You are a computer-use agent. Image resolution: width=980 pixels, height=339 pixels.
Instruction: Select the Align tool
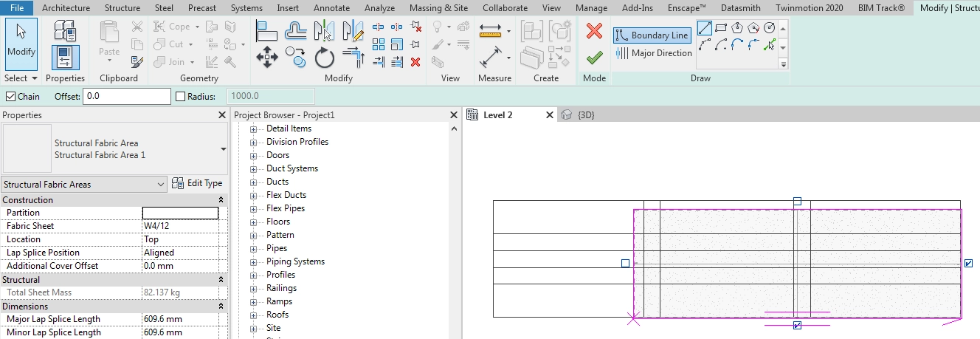pyautogui.click(x=266, y=31)
